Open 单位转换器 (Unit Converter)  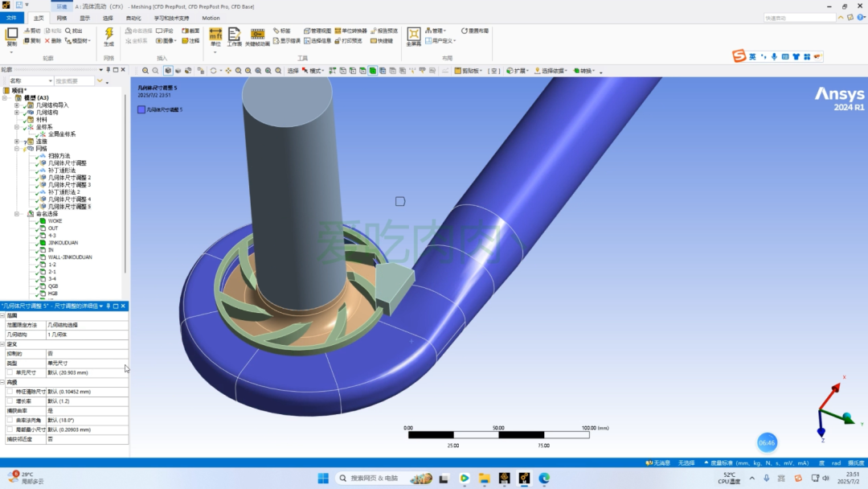351,31
